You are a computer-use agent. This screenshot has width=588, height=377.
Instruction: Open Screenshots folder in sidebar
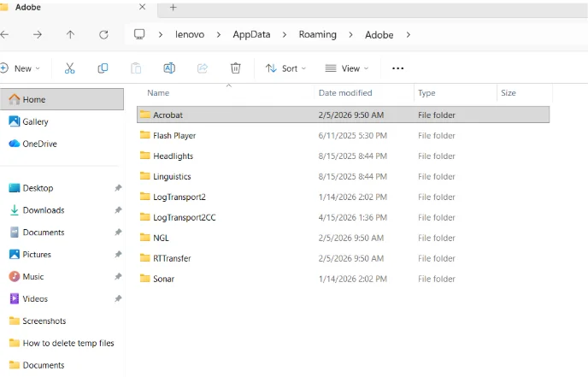(x=44, y=321)
